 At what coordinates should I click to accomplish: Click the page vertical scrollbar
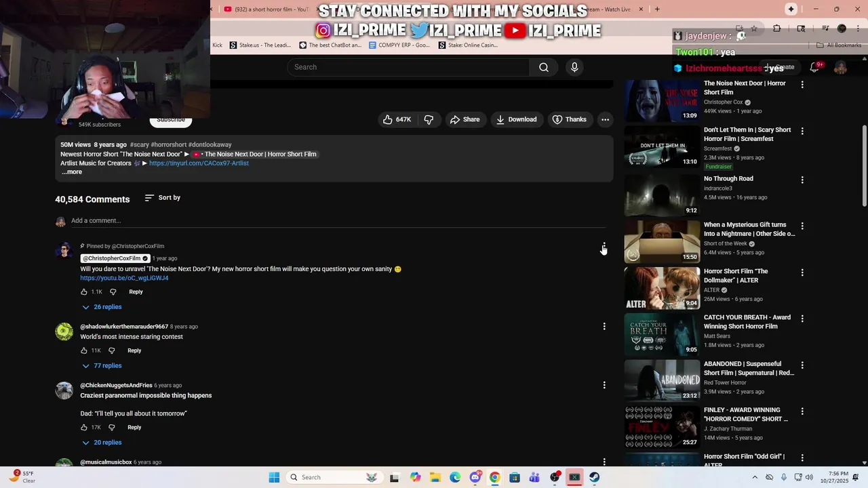coord(864,166)
